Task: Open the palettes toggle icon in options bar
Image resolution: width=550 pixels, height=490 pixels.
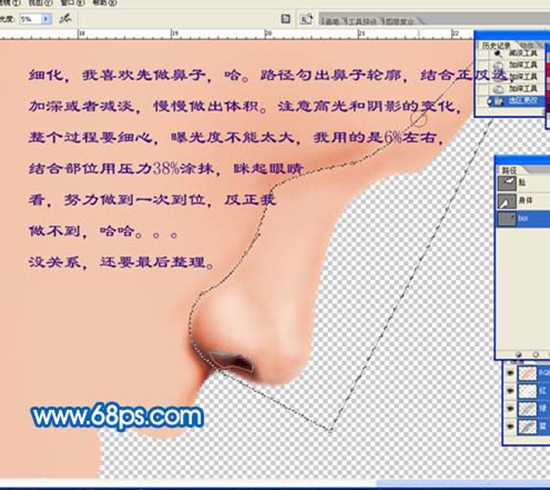Action: [286, 19]
